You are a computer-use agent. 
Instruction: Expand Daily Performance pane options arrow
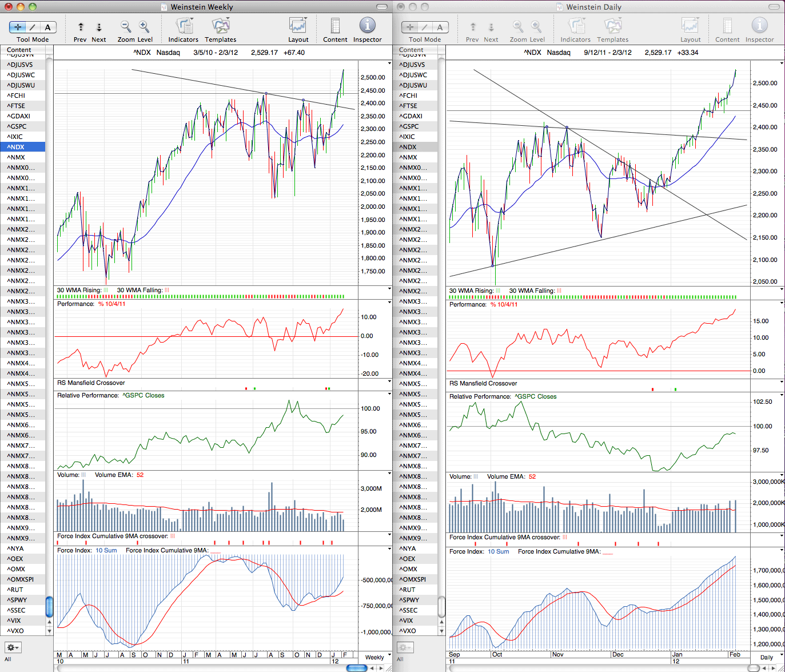pos(782,304)
